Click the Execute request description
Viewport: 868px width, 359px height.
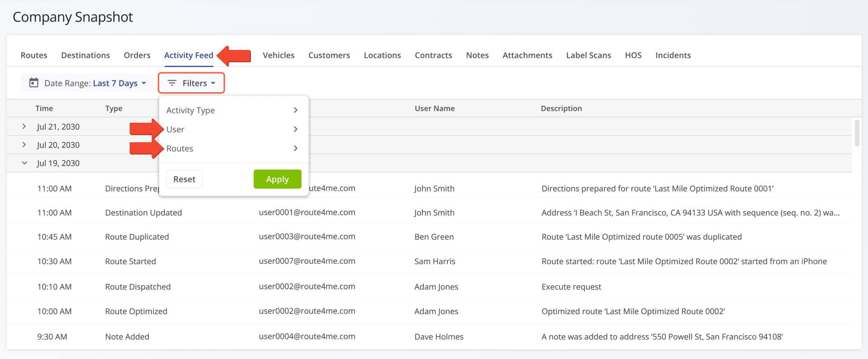click(x=571, y=287)
